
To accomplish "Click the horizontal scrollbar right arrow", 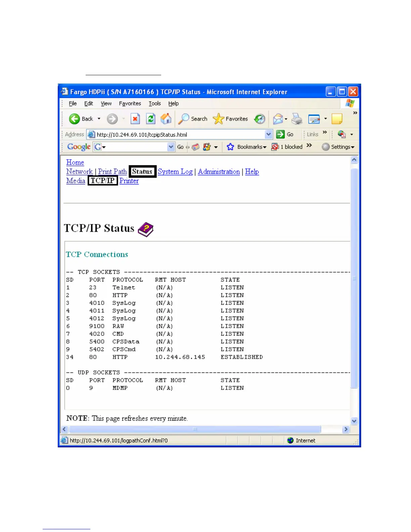I will [346, 429].
